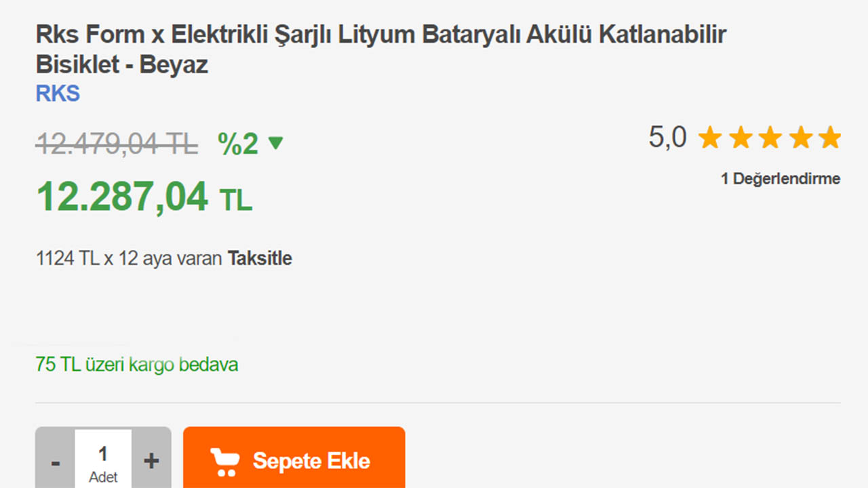View the 1 Değerlendirme review link
This screenshot has width=868, height=488.
click(780, 178)
